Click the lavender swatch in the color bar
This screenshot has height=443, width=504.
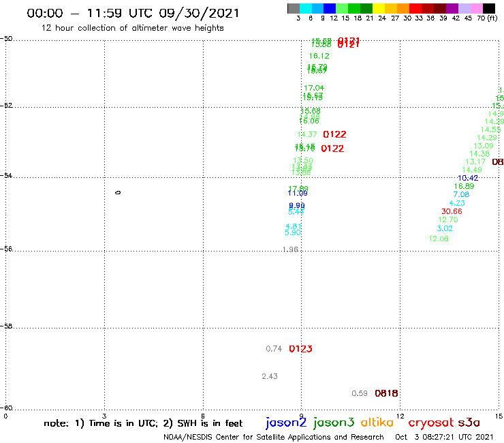[464, 8]
